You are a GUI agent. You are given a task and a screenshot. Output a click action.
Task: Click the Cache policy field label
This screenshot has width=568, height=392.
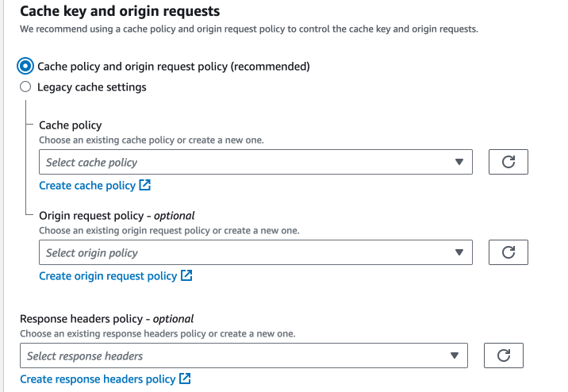(71, 125)
